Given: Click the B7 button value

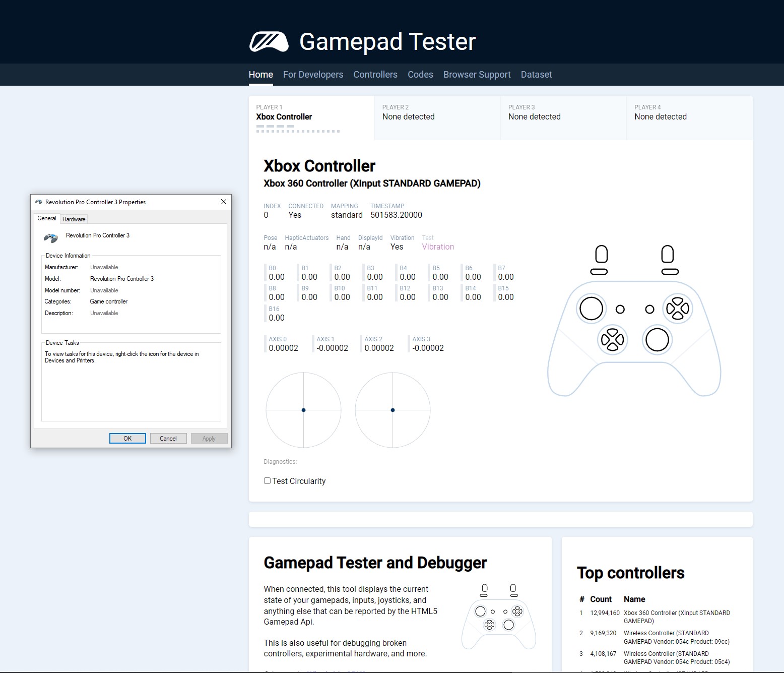Looking at the screenshot, I should [506, 277].
